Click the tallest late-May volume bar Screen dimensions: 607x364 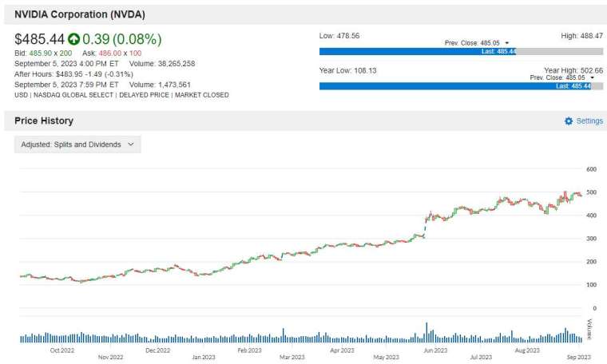point(426,333)
